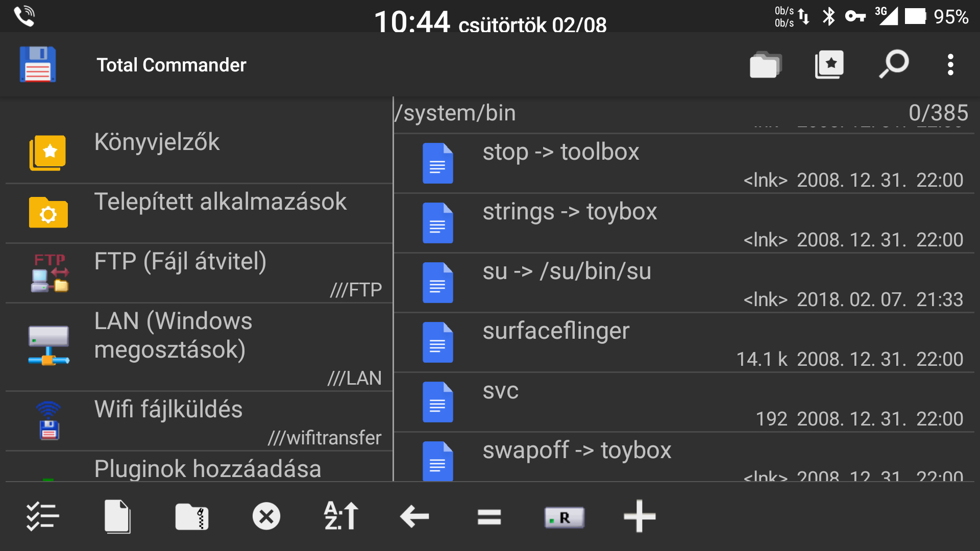Tap the R device button icon
This screenshot has width=980, height=551.
(x=564, y=517)
